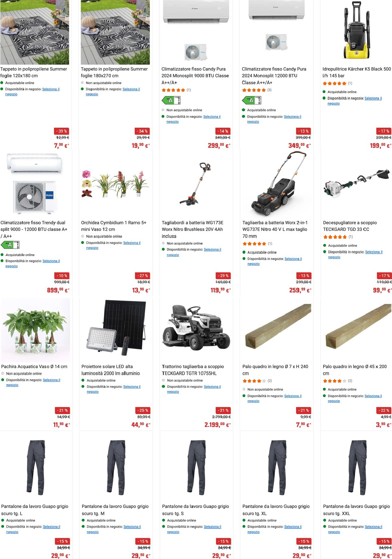Click energy label icon on Candy 12000 BTU
392x559 pixels.
pyautogui.click(x=251, y=100)
